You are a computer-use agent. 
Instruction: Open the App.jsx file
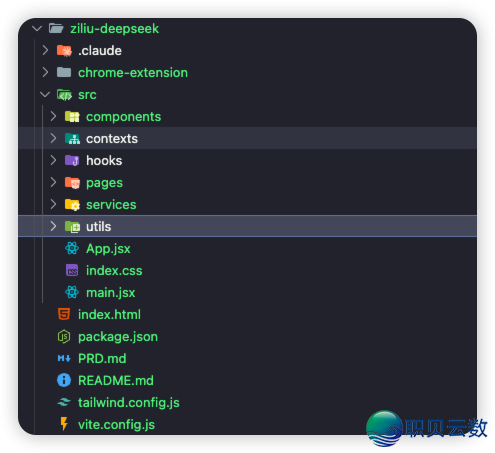click(108, 249)
